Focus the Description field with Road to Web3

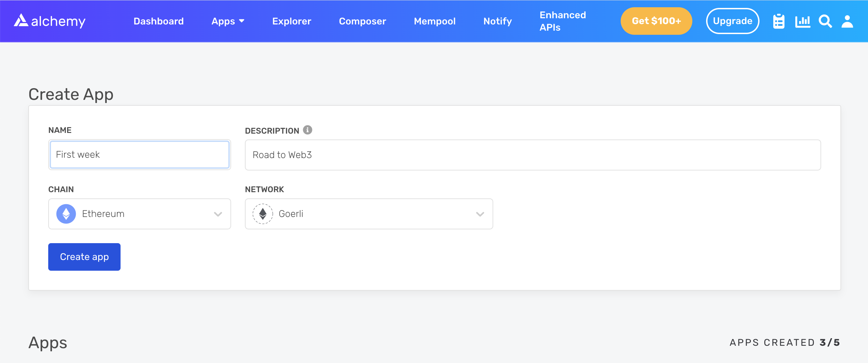[533, 155]
